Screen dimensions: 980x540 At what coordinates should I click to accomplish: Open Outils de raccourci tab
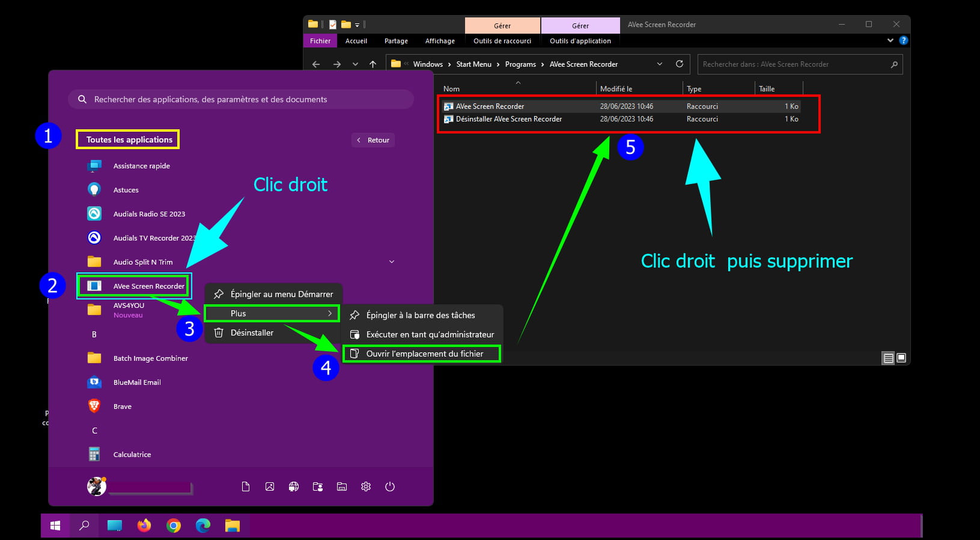coord(502,41)
